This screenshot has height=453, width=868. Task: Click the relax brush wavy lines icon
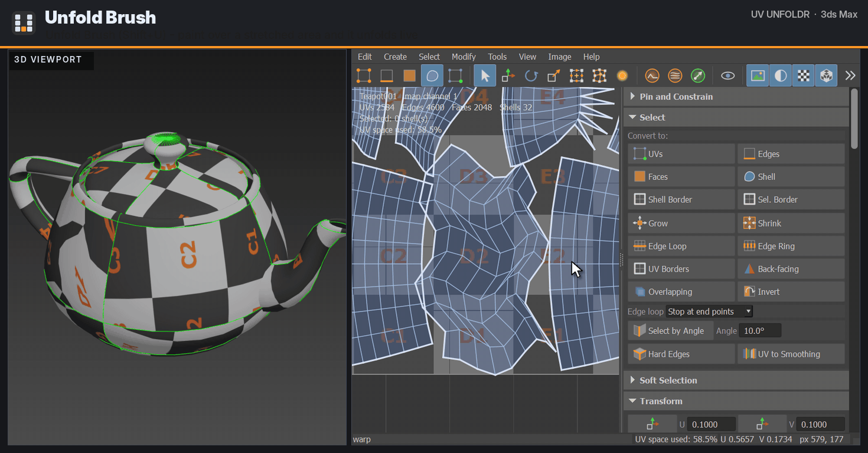tap(675, 75)
